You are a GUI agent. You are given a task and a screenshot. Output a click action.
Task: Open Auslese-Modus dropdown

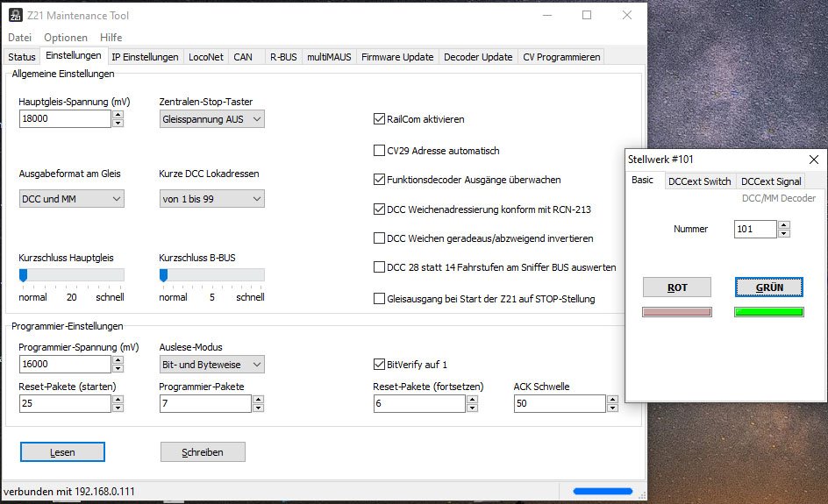point(211,365)
